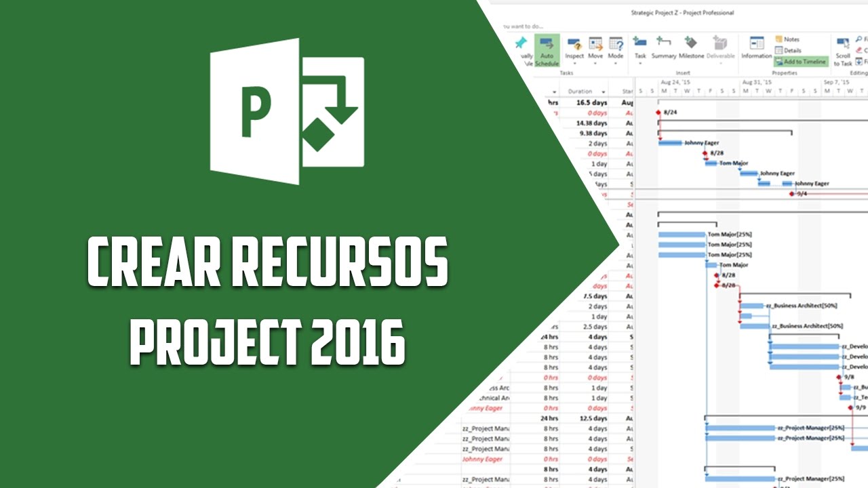
Task: Select the Aug 24, '15 timescale header
Action: pyautogui.click(x=675, y=82)
